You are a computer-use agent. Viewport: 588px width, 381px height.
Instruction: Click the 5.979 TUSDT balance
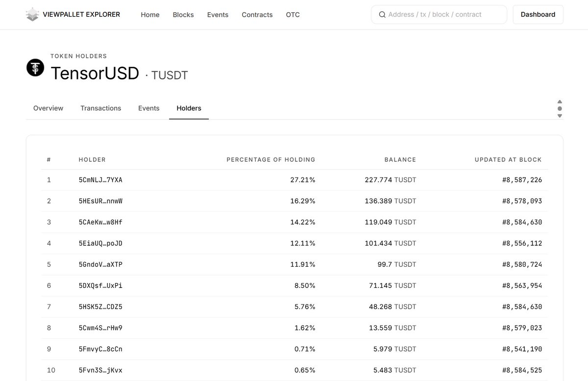pos(394,349)
